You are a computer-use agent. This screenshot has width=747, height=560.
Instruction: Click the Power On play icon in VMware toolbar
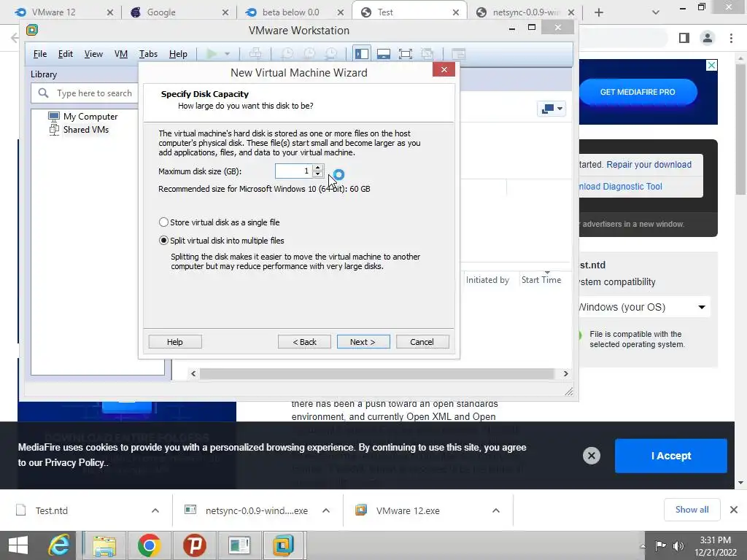click(211, 54)
